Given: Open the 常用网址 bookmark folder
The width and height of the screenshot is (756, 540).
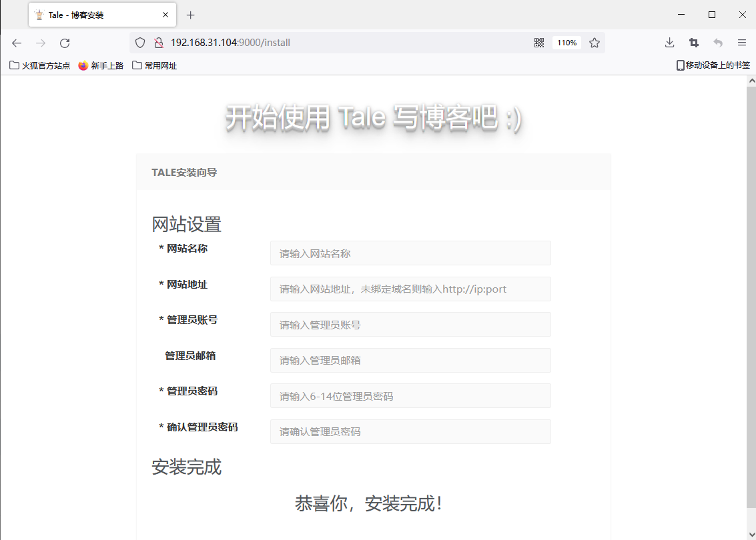Looking at the screenshot, I should [154, 65].
